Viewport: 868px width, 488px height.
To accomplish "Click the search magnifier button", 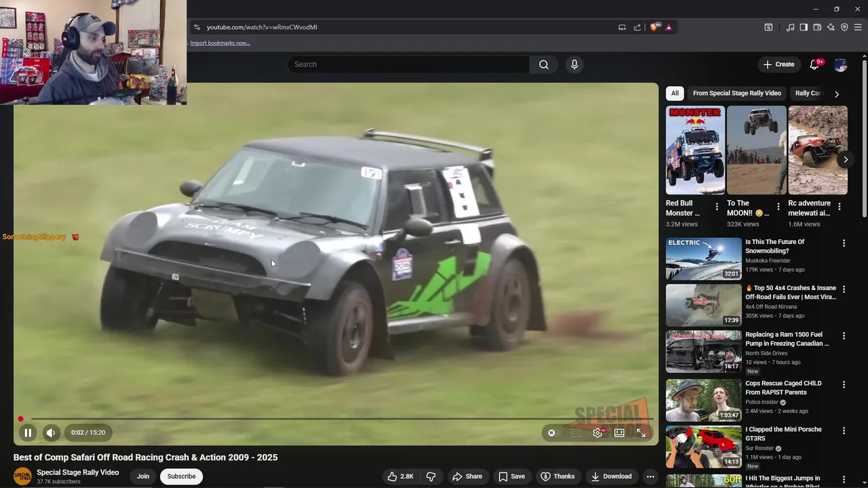I will [x=544, y=64].
